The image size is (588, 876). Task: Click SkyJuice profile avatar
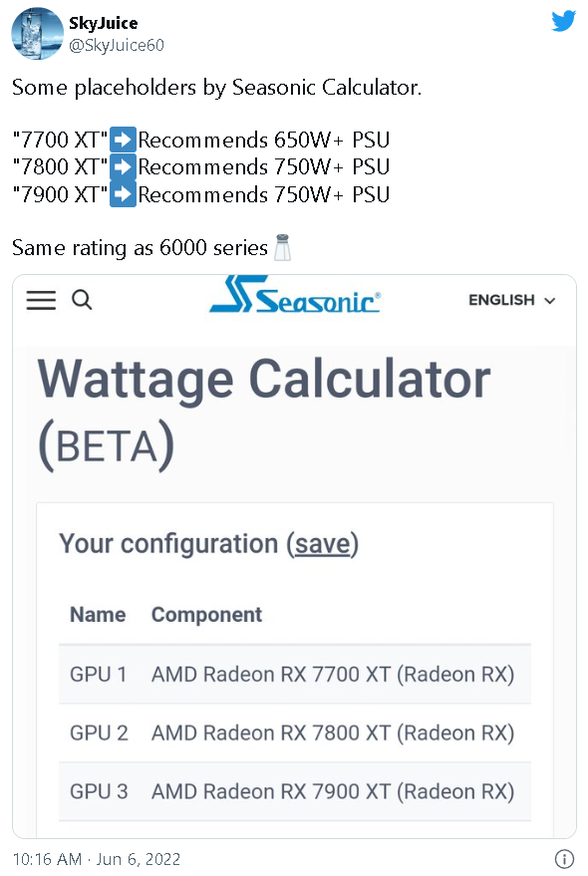point(38,34)
